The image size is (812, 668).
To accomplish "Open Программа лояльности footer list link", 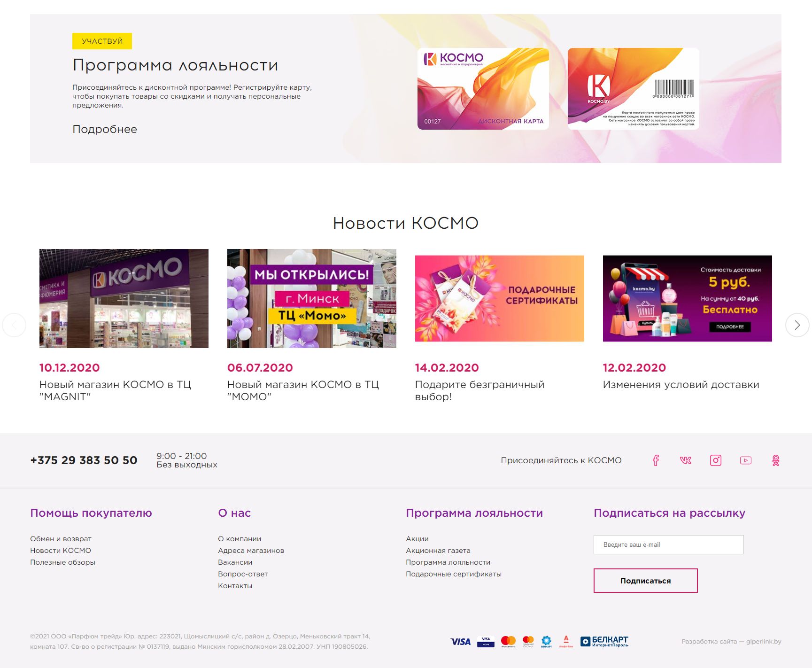I will click(448, 562).
